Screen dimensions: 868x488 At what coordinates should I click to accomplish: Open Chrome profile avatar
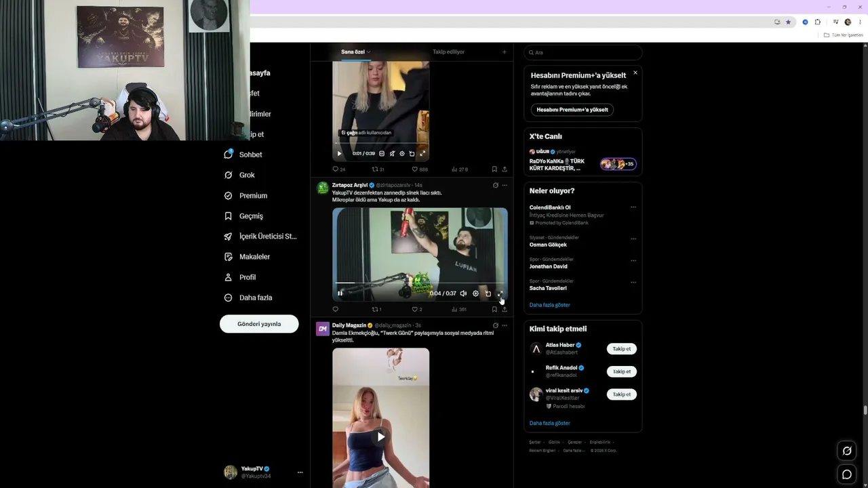[x=848, y=22]
